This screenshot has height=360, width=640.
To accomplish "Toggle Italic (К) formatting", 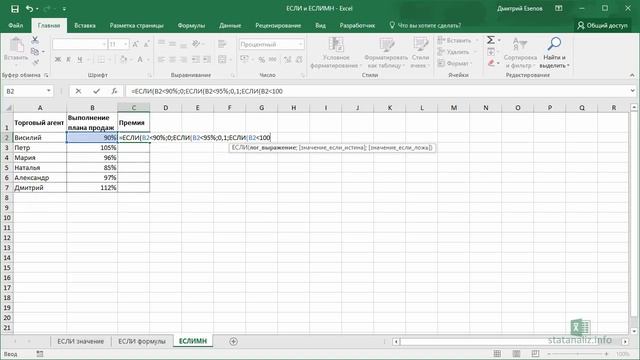I will click(69, 60).
